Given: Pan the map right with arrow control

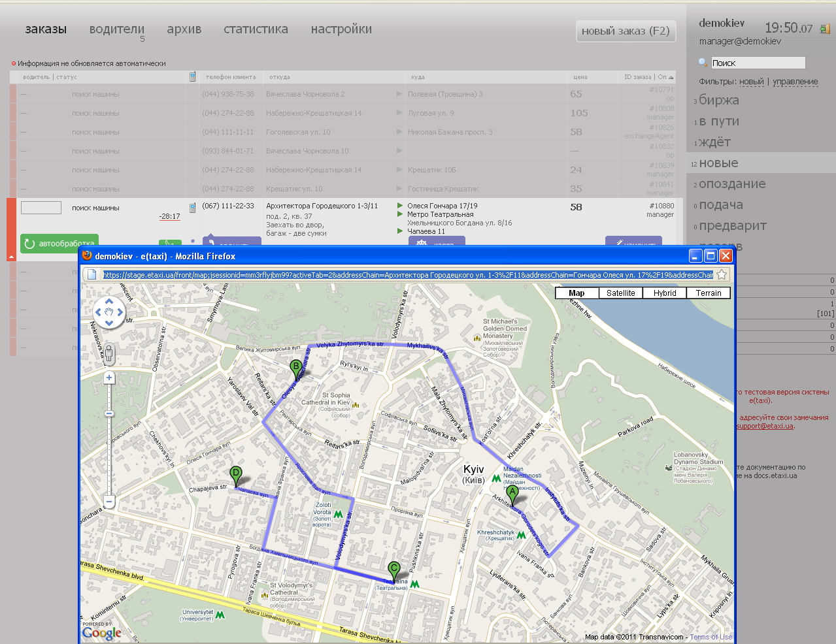Looking at the screenshot, I should point(120,312).
